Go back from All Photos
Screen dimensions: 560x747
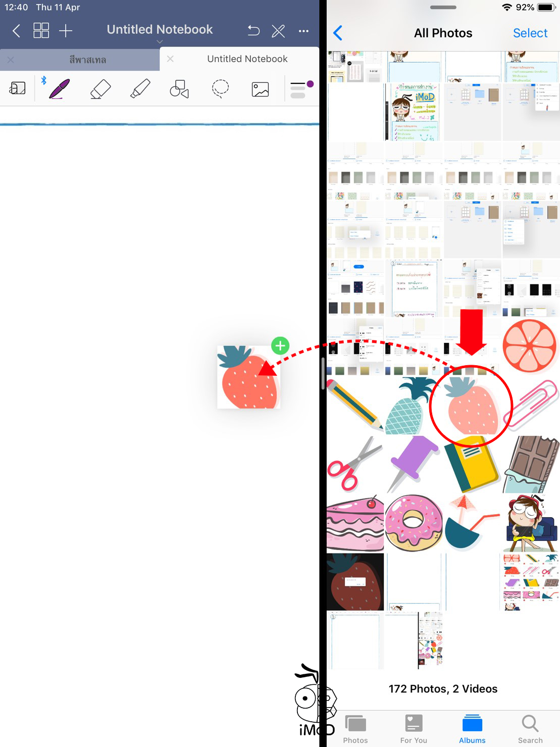pos(338,33)
